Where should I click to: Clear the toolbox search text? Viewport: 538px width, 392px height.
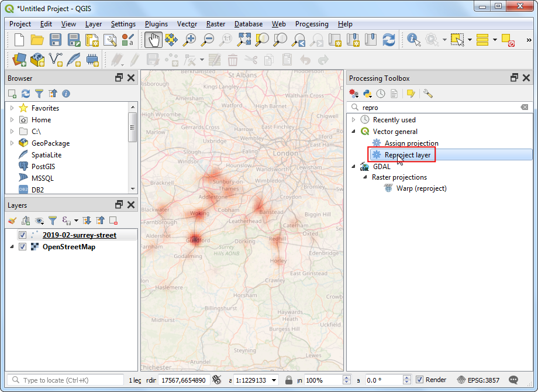524,108
